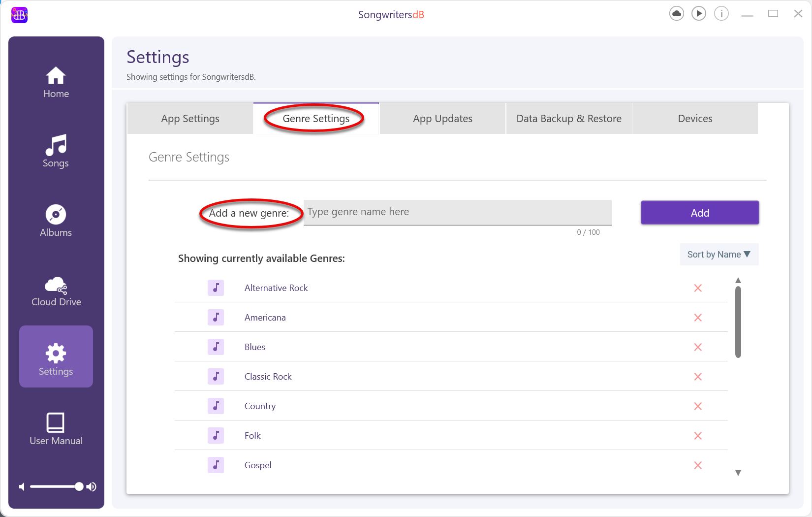
Task: Switch to the App Settings tab
Action: 190,119
